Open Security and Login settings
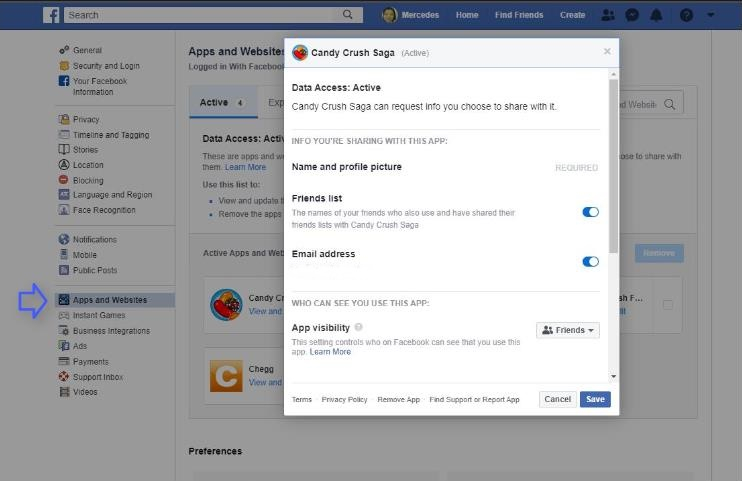 click(106, 66)
